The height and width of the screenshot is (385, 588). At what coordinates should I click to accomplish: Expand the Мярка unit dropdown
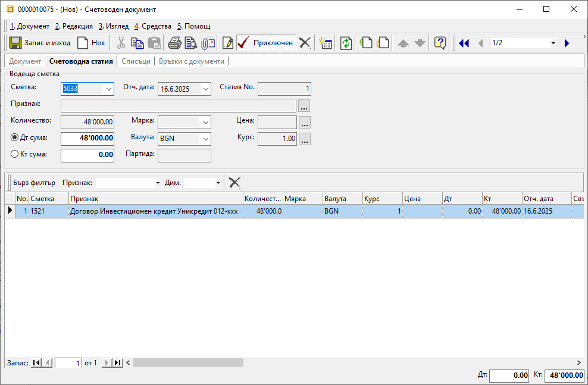(x=205, y=122)
